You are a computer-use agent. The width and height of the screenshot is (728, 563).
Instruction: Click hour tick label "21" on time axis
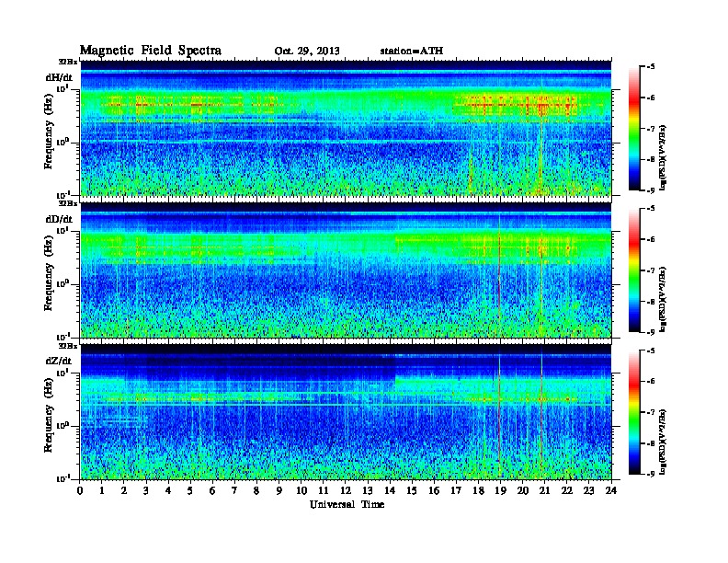pyautogui.click(x=544, y=490)
